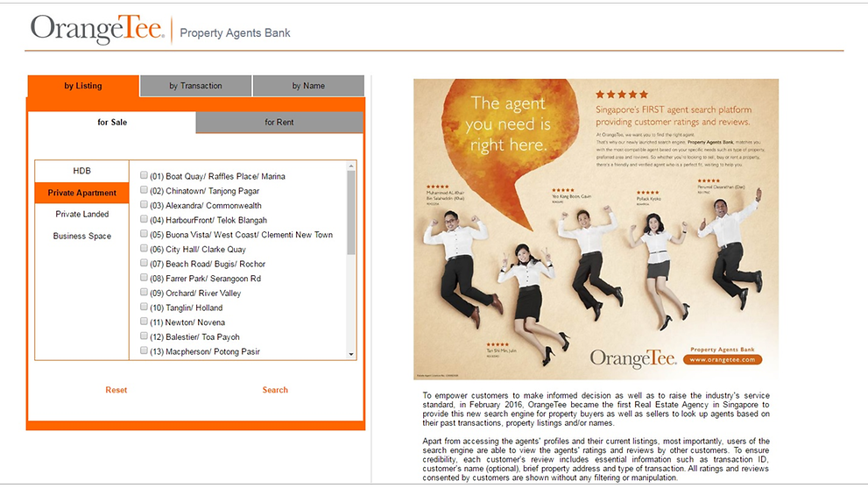Tick the (11) Newton/ Novena checkbox
Image resolution: width=868 pixels, height=488 pixels.
[x=144, y=322]
